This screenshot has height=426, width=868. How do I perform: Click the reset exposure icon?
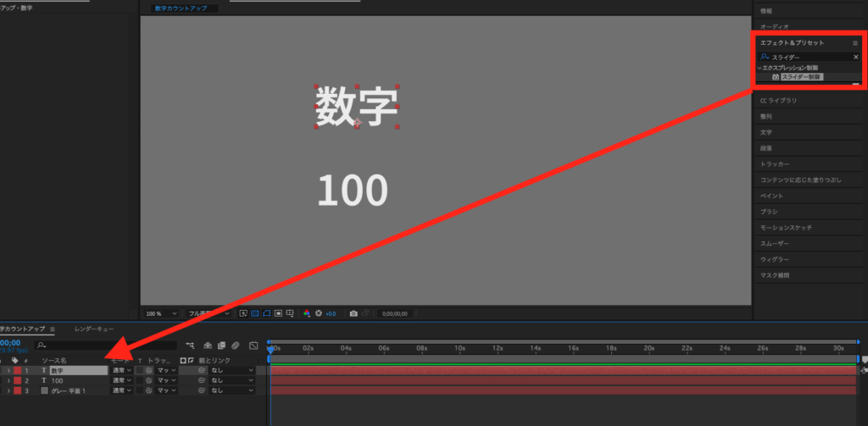coord(319,313)
